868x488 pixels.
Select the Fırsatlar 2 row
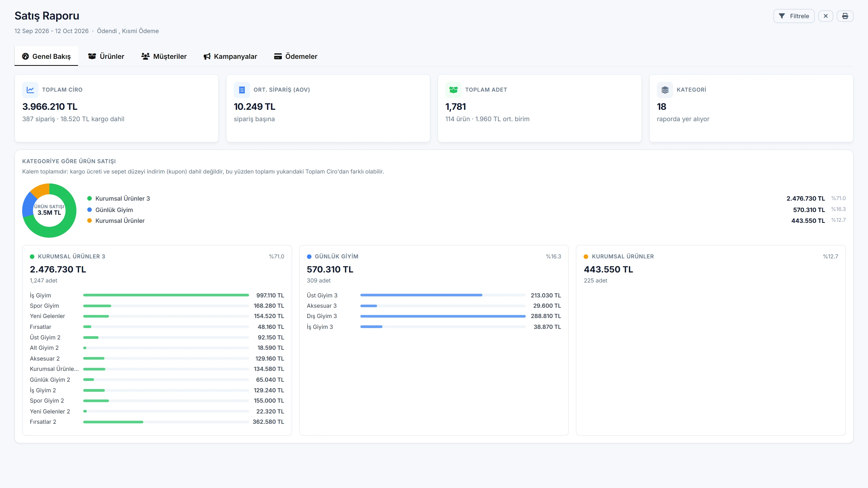157,422
